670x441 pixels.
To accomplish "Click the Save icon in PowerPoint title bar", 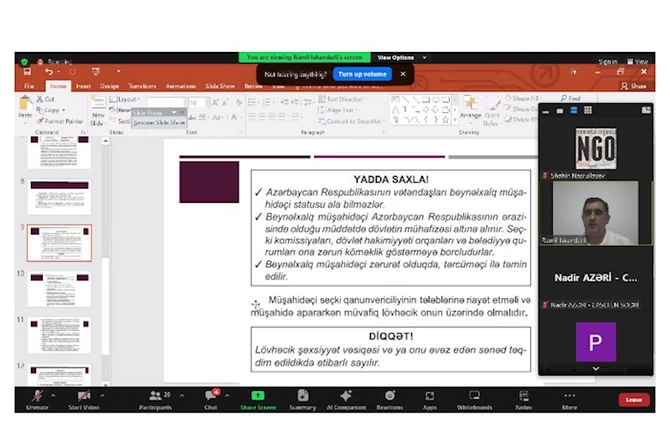I will pos(27,71).
